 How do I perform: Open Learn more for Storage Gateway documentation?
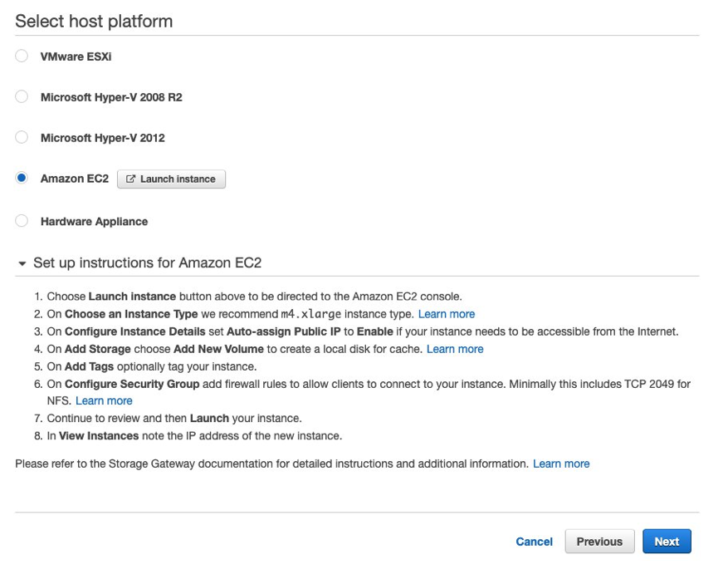(x=561, y=464)
